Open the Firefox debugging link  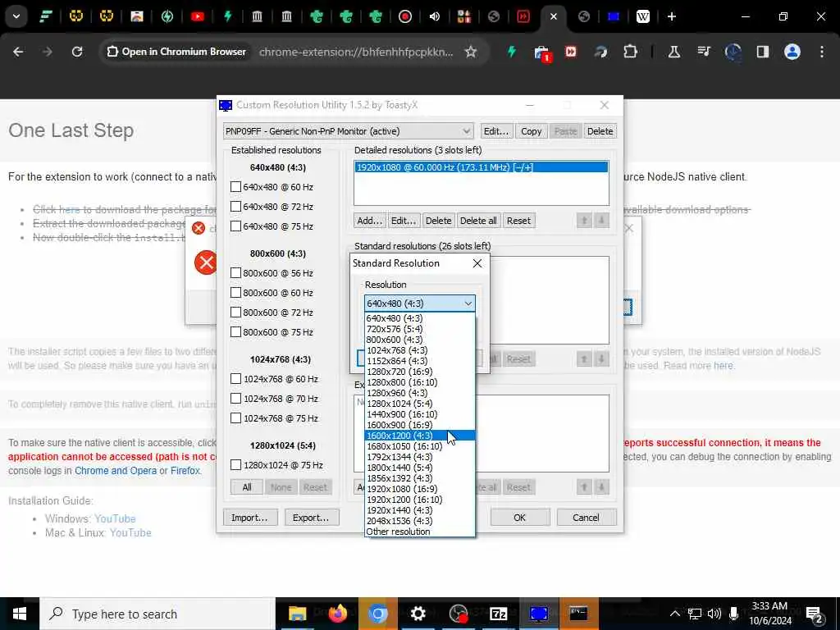pyautogui.click(x=185, y=470)
